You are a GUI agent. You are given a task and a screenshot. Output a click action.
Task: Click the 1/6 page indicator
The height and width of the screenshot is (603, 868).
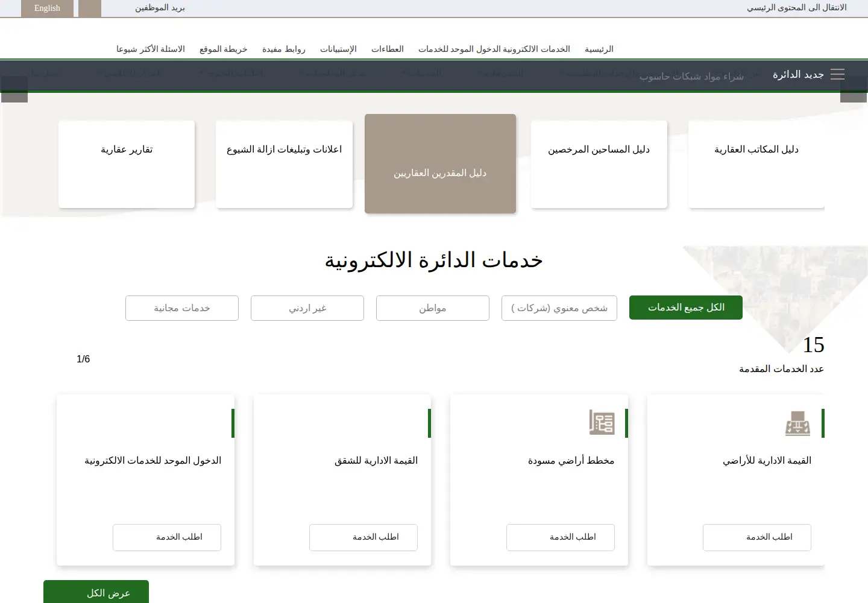pos(83,359)
